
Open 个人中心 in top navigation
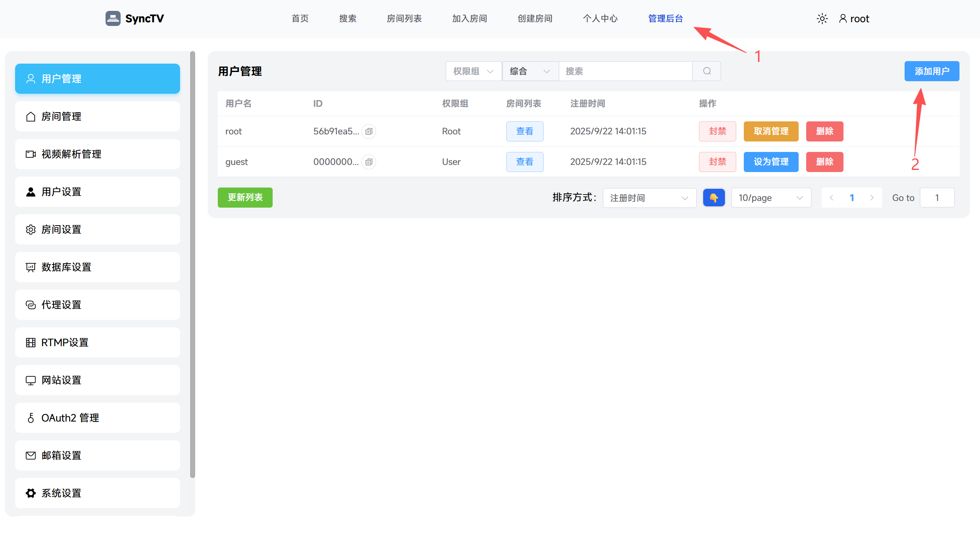[600, 18]
